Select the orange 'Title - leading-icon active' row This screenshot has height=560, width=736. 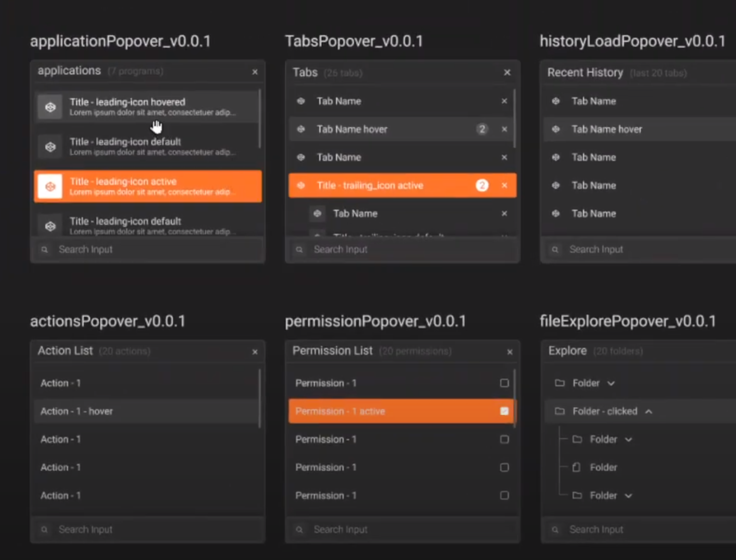pos(148,186)
